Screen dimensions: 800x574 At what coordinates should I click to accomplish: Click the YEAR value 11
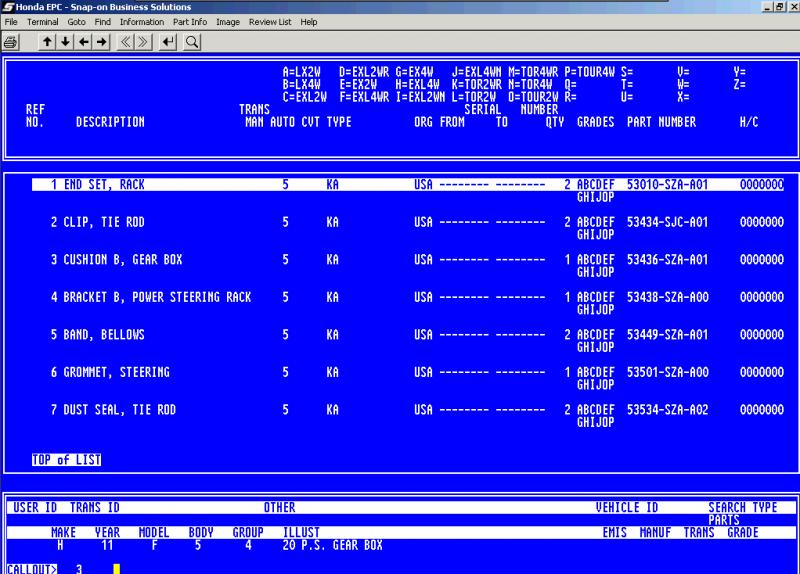(107, 545)
